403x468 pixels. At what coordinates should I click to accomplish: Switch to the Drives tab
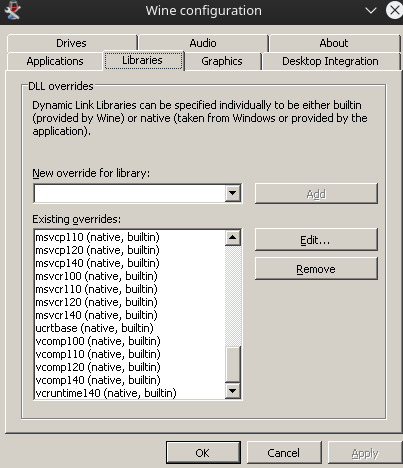(71, 43)
